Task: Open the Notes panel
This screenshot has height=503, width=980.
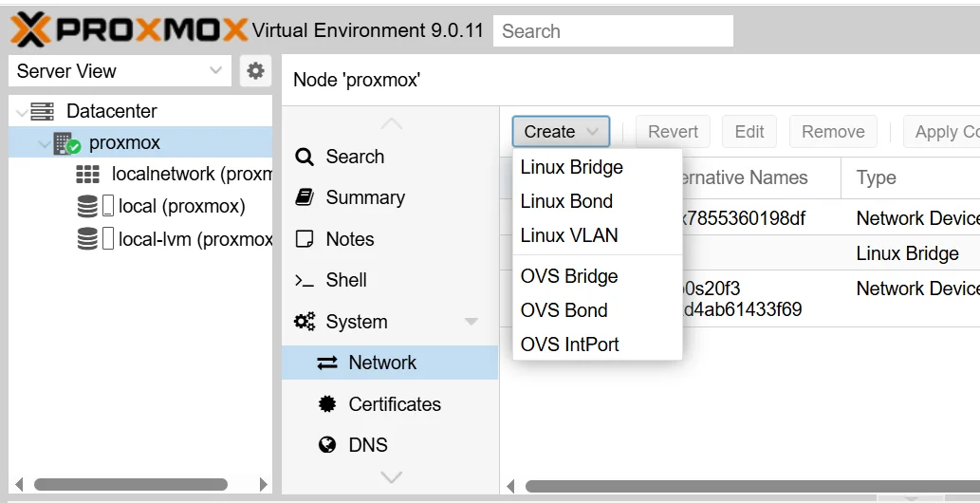Action: point(390,239)
